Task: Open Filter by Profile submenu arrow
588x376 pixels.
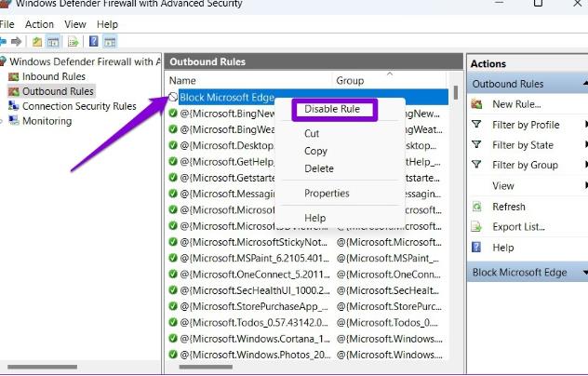Action: [x=586, y=124]
